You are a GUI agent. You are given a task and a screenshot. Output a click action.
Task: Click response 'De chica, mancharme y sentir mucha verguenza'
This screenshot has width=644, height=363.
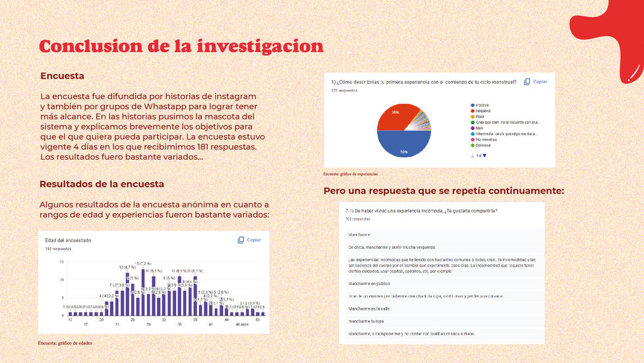pos(444,247)
